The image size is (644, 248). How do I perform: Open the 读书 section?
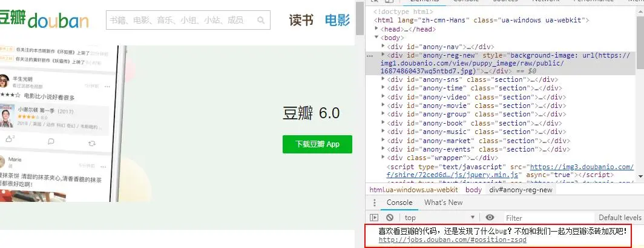[301, 20]
